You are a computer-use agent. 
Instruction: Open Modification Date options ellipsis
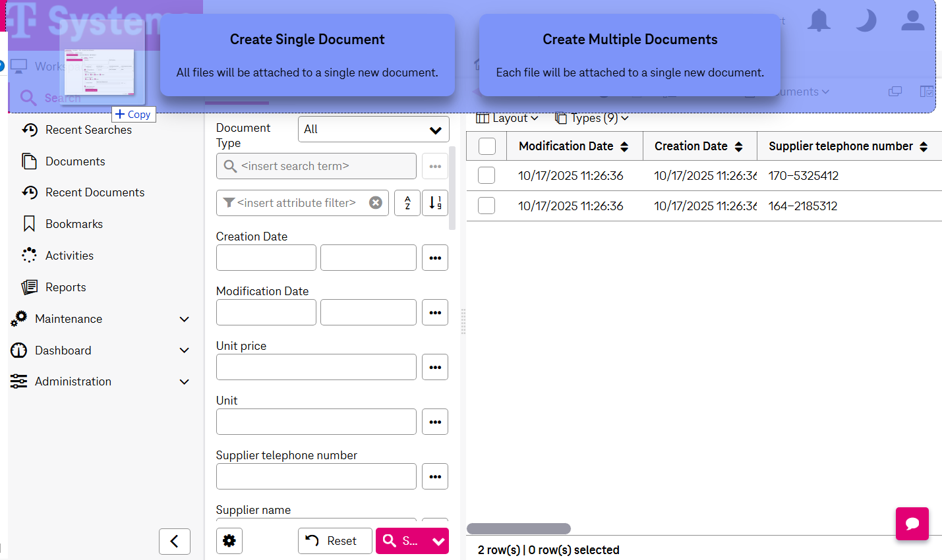pos(435,312)
